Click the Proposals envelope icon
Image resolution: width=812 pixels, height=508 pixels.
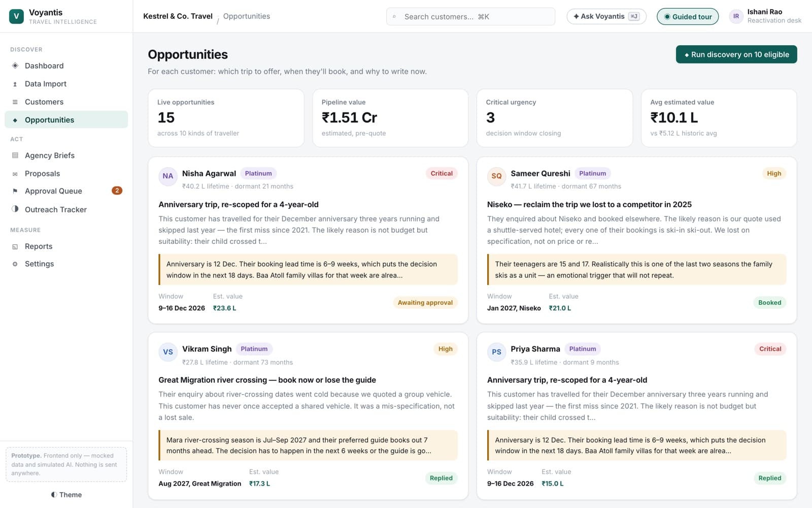tap(15, 174)
